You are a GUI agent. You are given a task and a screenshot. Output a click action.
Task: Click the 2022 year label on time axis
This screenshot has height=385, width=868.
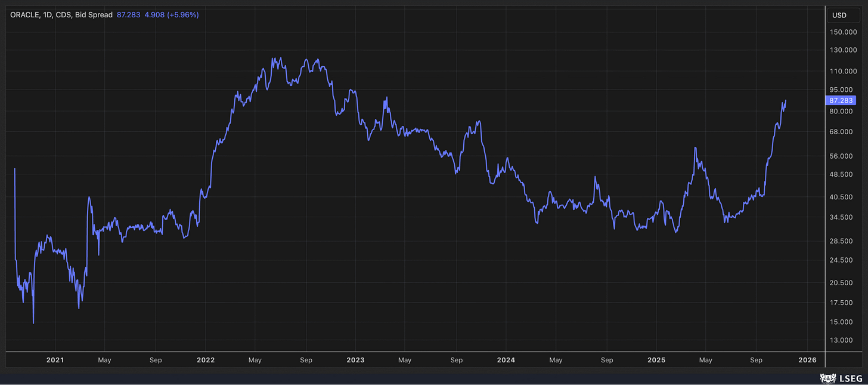[x=205, y=360]
